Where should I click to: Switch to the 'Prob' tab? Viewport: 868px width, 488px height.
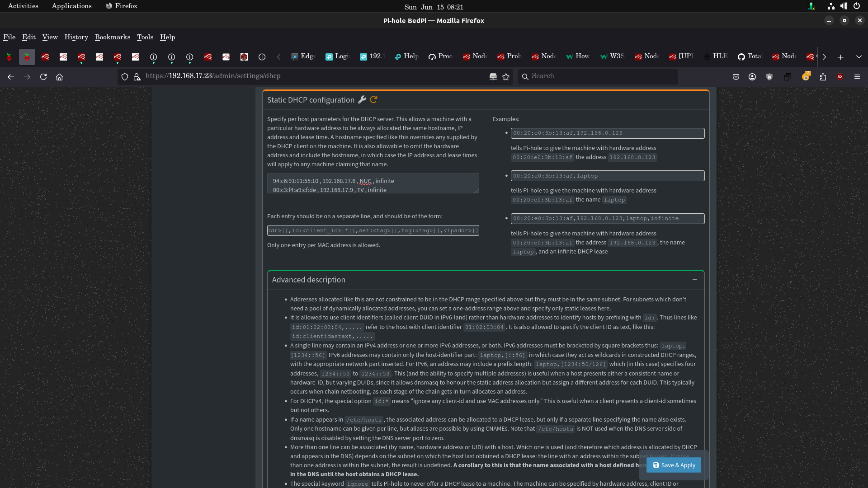click(509, 56)
